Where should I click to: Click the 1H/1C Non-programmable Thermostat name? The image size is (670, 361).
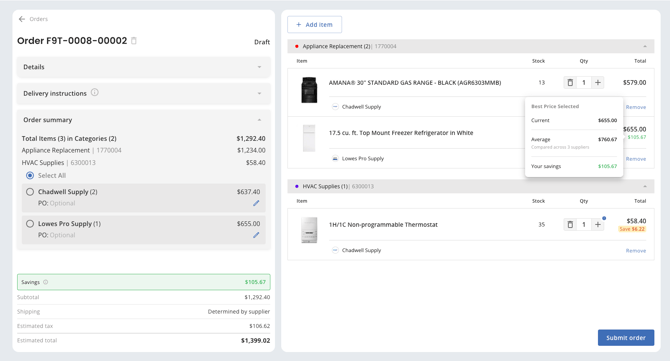383,225
